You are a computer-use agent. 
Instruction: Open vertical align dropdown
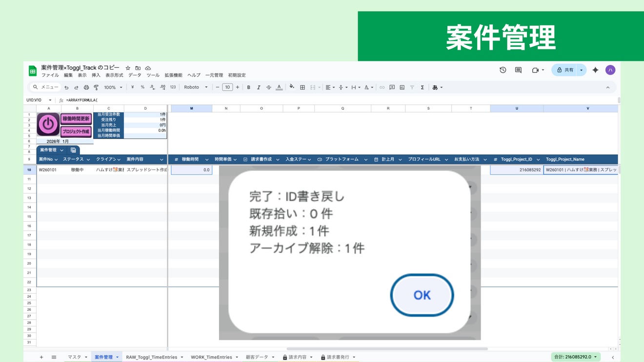pos(343,88)
